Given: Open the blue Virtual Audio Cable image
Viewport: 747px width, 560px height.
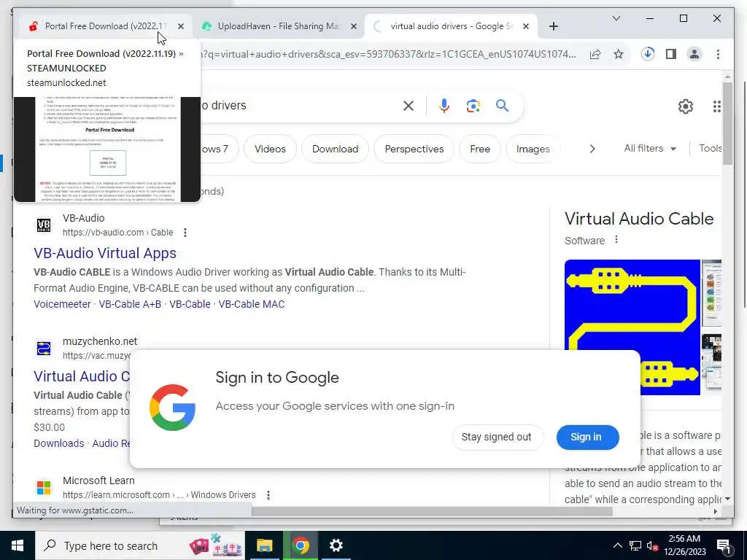Looking at the screenshot, I should tap(632, 305).
